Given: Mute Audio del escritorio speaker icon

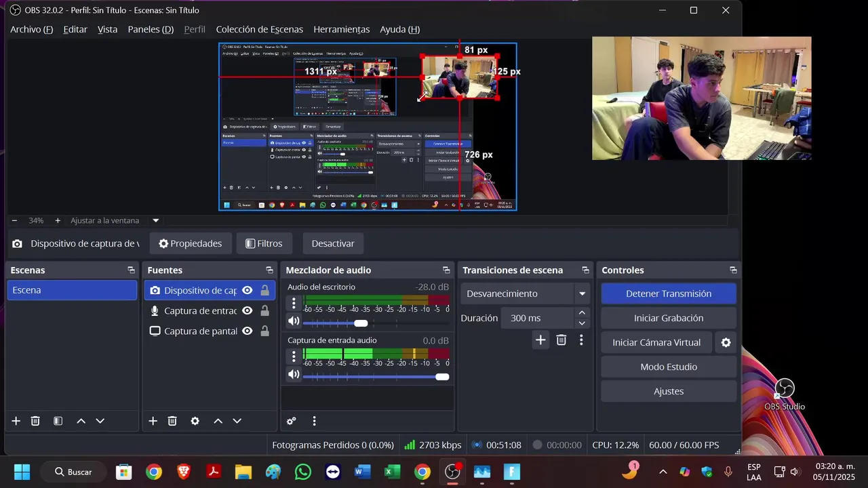Looking at the screenshot, I should tap(294, 321).
